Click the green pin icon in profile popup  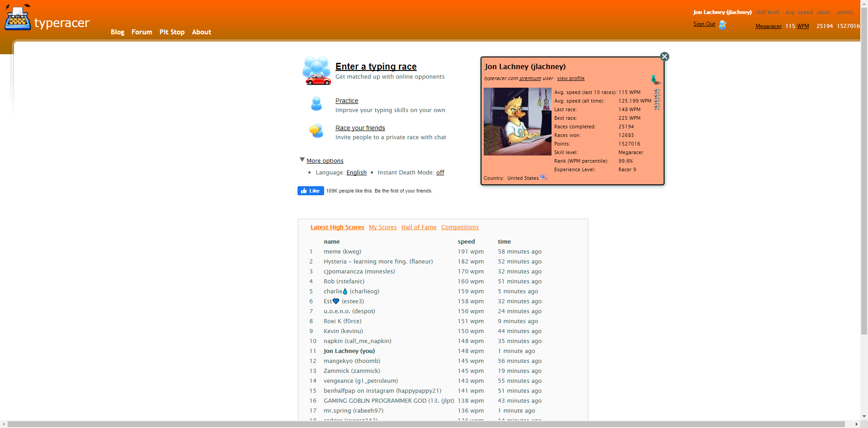tap(655, 80)
